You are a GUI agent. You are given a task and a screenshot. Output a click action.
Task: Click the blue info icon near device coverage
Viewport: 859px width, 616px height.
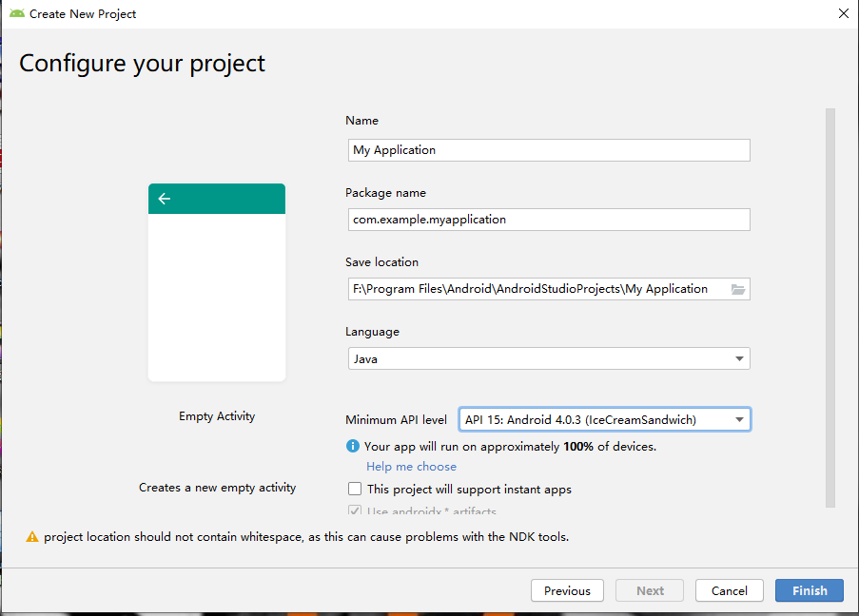tap(353, 446)
